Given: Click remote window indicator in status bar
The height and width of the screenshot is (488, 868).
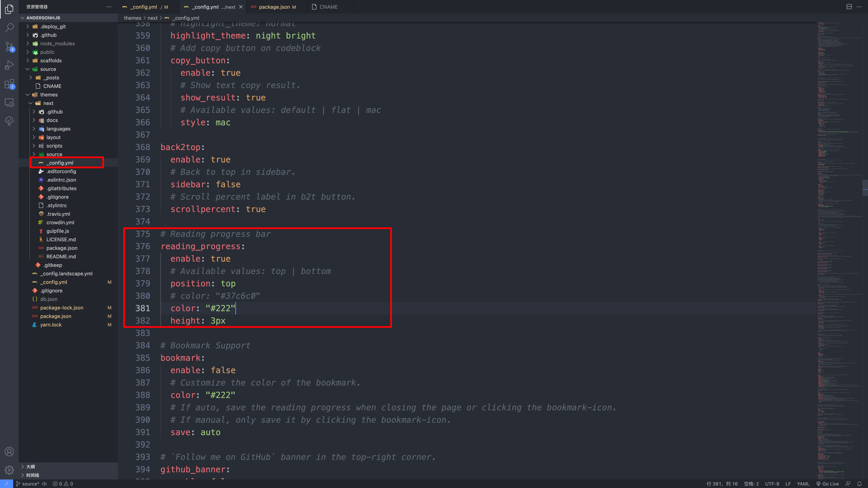Looking at the screenshot, I should pyautogui.click(x=6, y=484).
